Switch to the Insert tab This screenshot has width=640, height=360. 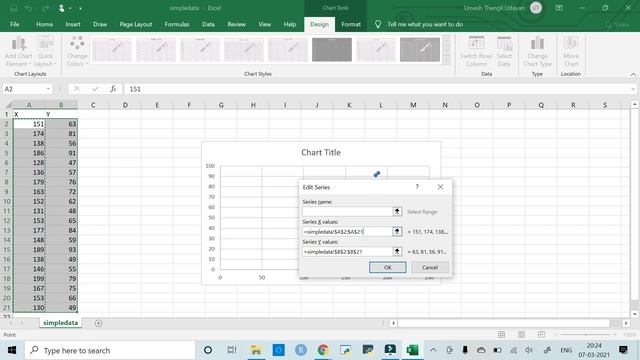pyautogui.click(x=73, y=24)
